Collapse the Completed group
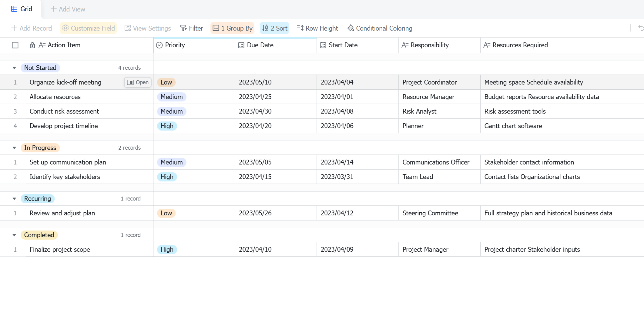This screenshot has height=312, width=644. (x=14, y=235)
